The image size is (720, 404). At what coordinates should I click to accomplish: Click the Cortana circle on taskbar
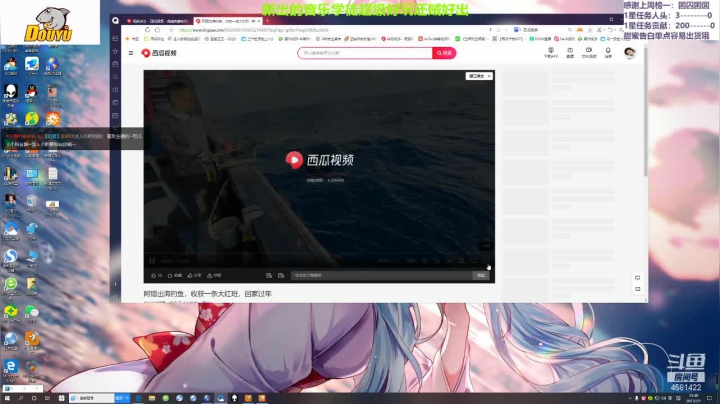[x=34, y=398]
